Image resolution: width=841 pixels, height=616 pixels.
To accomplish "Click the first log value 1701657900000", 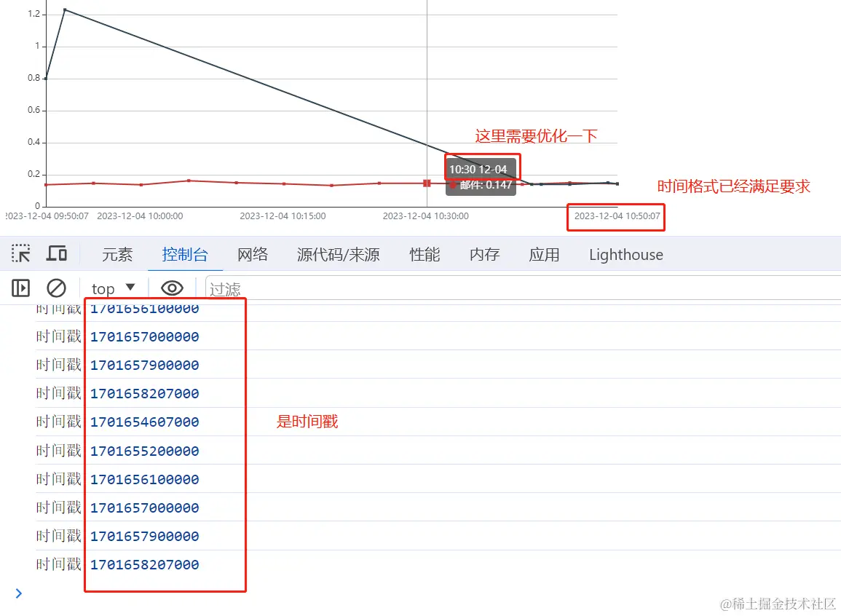I will (145, 365).
